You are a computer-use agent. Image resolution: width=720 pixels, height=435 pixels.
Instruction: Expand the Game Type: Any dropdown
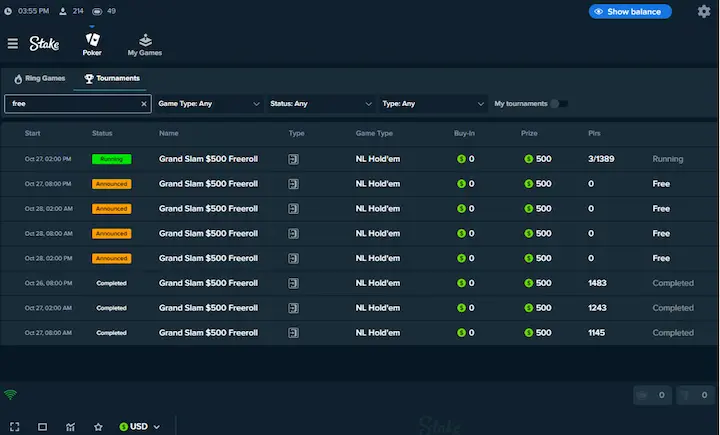(208, 104)
